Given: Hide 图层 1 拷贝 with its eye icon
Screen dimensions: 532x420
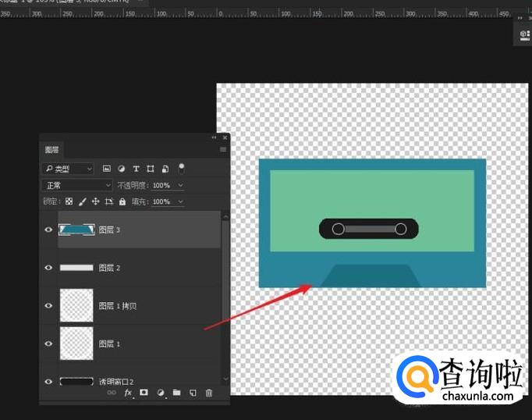Looking at the screenshot, I should pyautogui.click(x=48, y=305).
